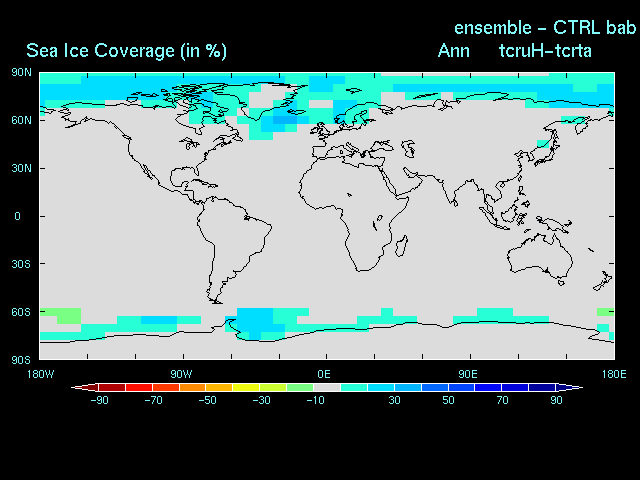This screenshot has width=640, height=480.
Task: Click the 60S latitude axis label
Action: pyautogui.click(x=21, y=312)
